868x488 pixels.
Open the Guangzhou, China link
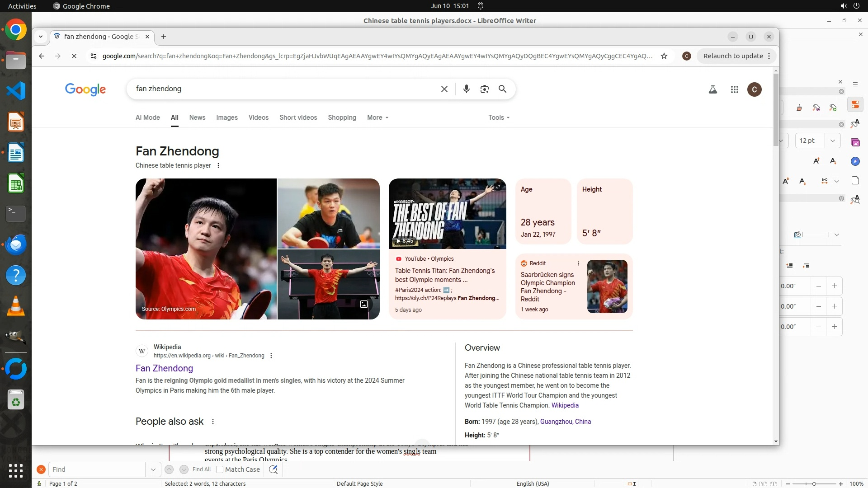(x=565, y=422)
